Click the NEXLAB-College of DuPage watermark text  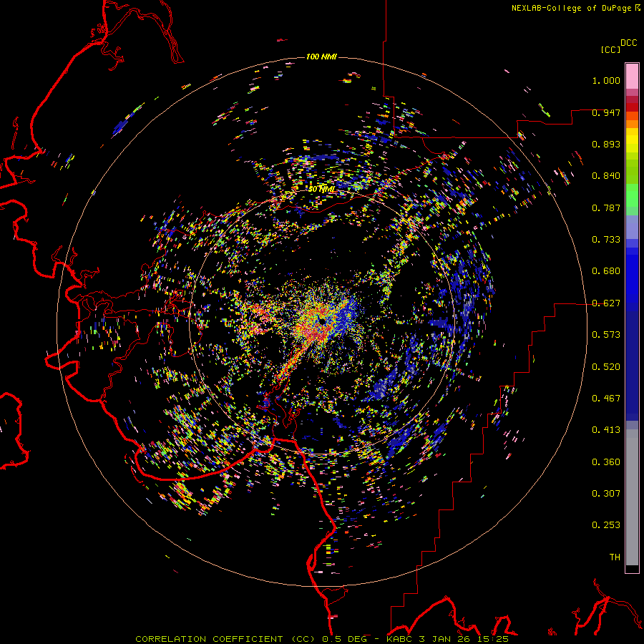coord(575,8)
